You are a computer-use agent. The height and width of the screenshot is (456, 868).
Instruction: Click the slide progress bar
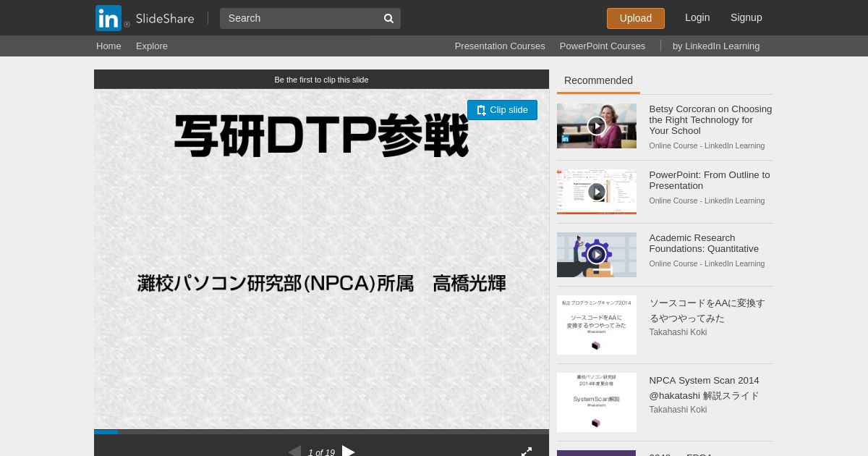321,432
